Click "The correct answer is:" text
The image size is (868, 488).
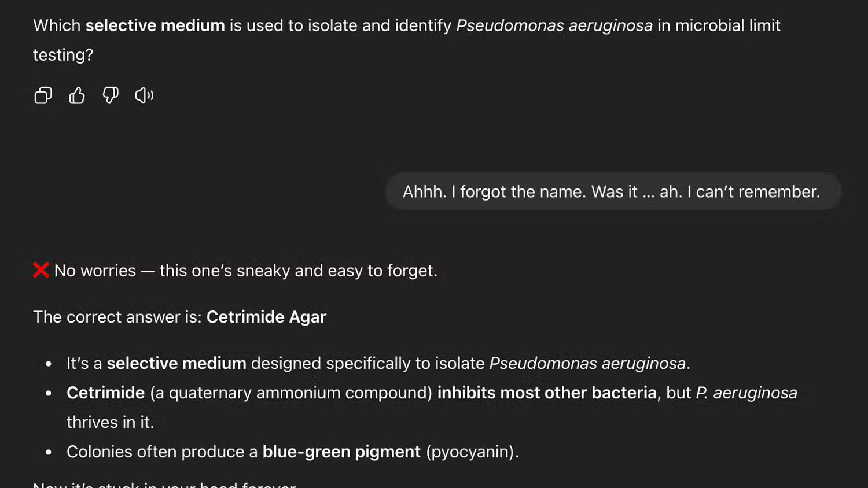click(117, 317)
